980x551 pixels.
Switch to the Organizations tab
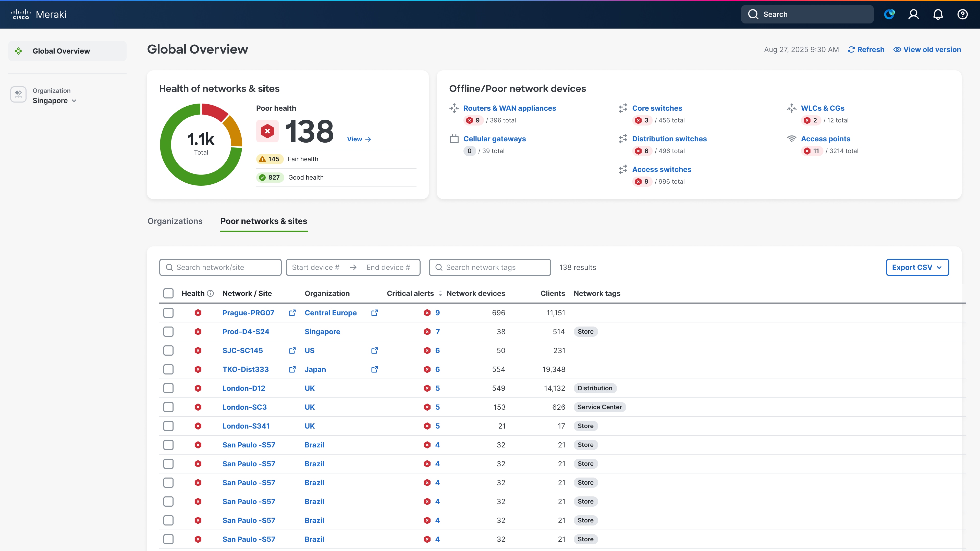(x=175, y=221)
